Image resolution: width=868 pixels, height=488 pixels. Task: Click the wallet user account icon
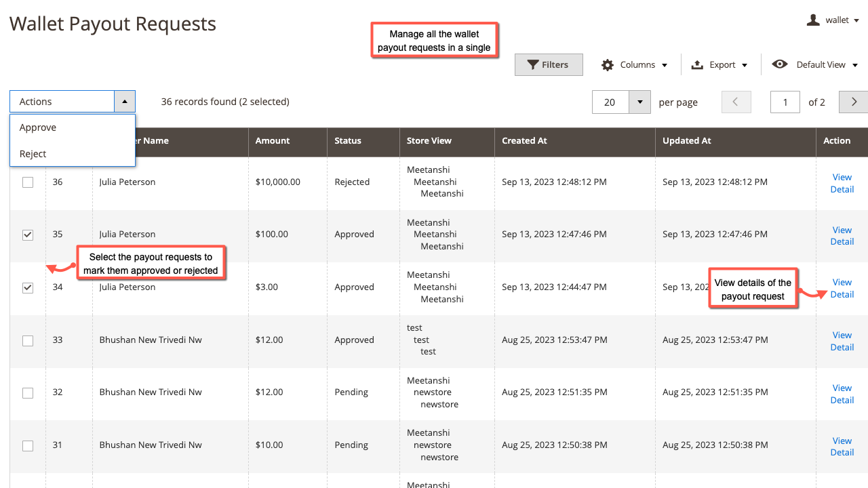coord(812,20)
